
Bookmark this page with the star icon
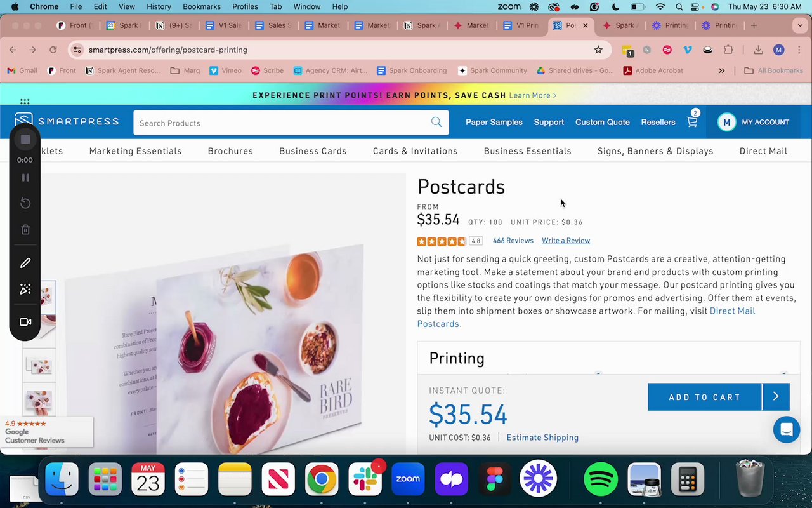[598, 50]
